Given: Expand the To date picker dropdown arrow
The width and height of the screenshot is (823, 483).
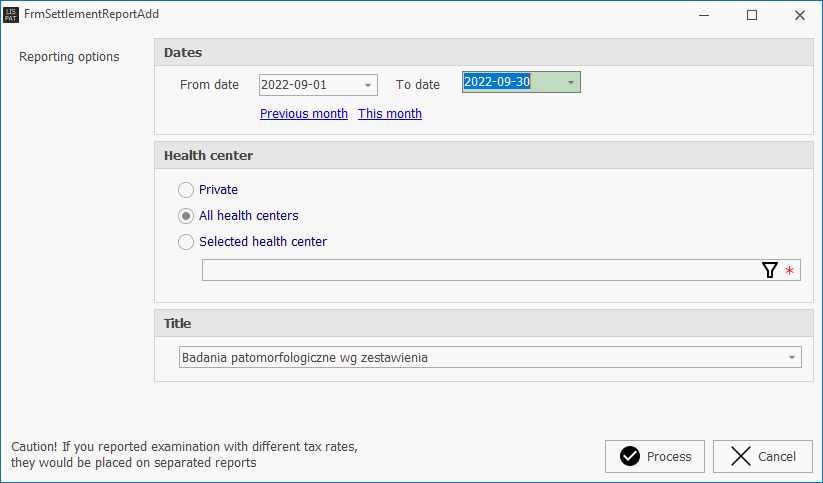Looking at the screenshot, I should tap(571, 82).
